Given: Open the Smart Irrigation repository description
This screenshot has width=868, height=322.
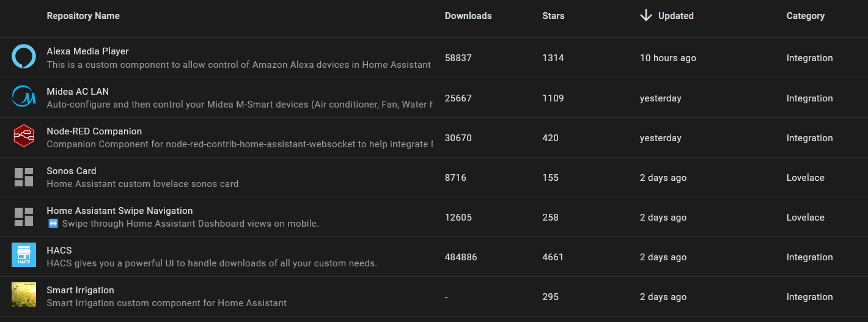Looking at the screenshot, I should [166, 303].
